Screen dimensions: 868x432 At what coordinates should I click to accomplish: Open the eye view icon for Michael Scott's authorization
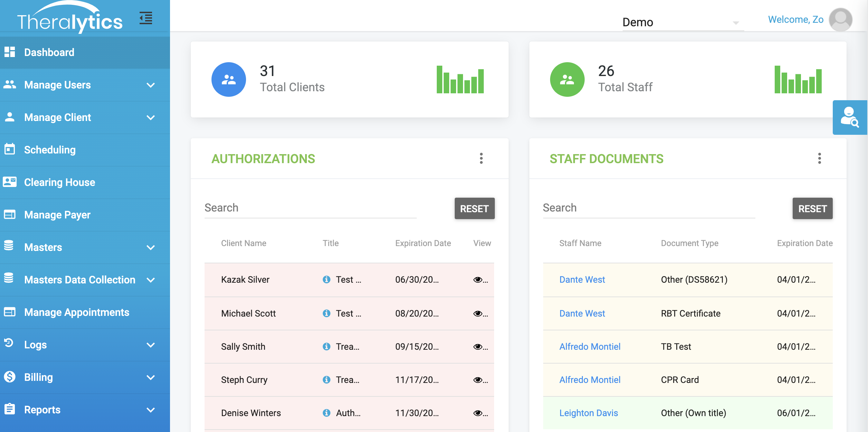[478, 313]
